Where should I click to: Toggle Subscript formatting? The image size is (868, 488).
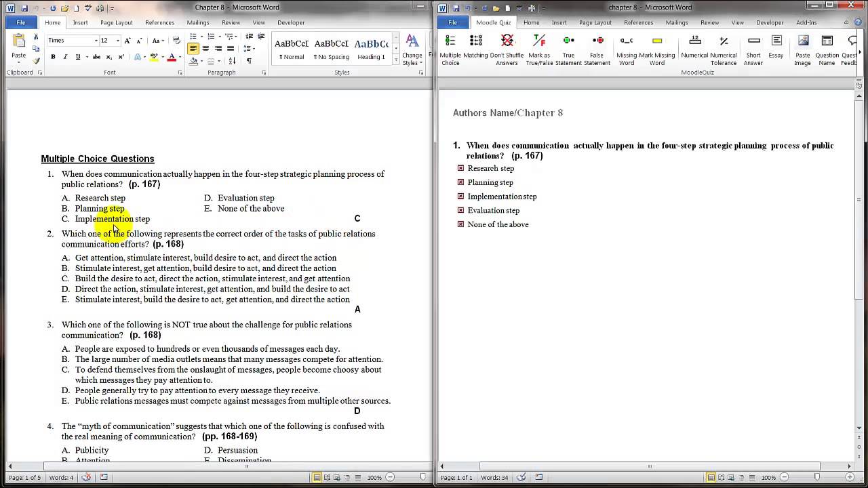[108, 57]
